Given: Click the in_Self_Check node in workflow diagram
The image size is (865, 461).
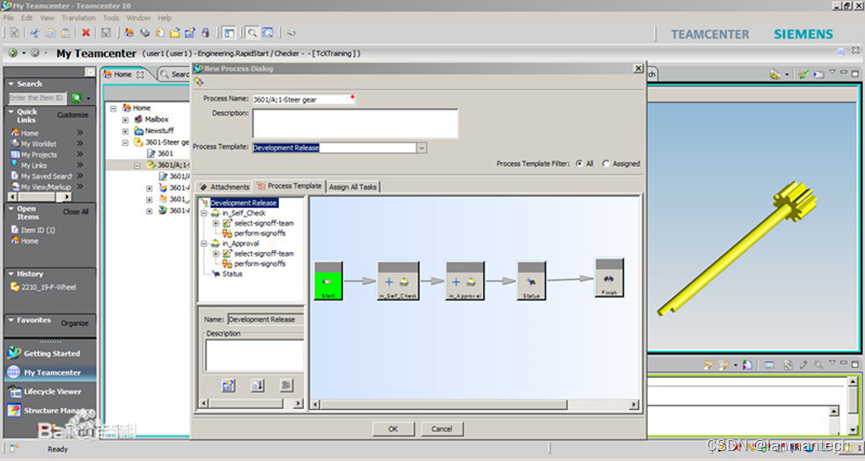Looking at the screenshot, I should point(398,281).
